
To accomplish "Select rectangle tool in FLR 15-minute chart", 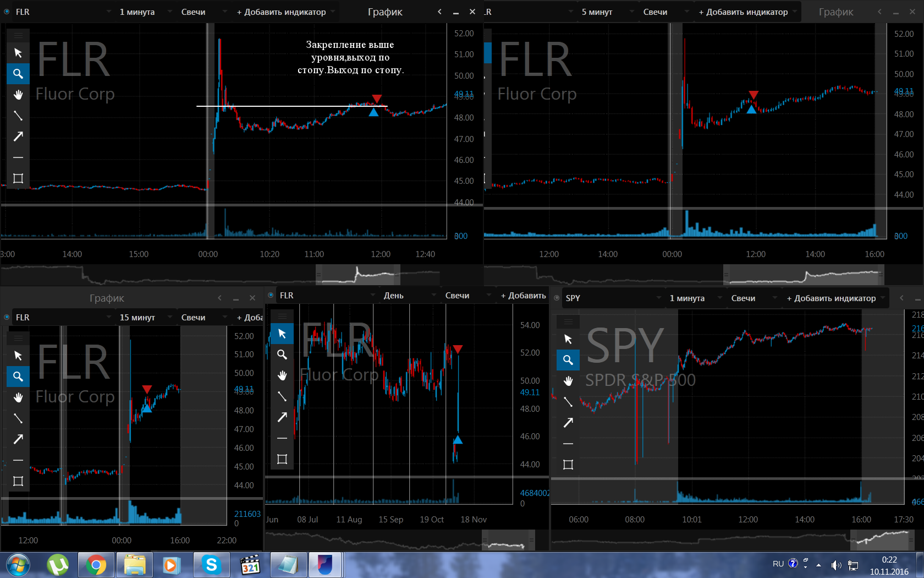I will tap(18, 481).
